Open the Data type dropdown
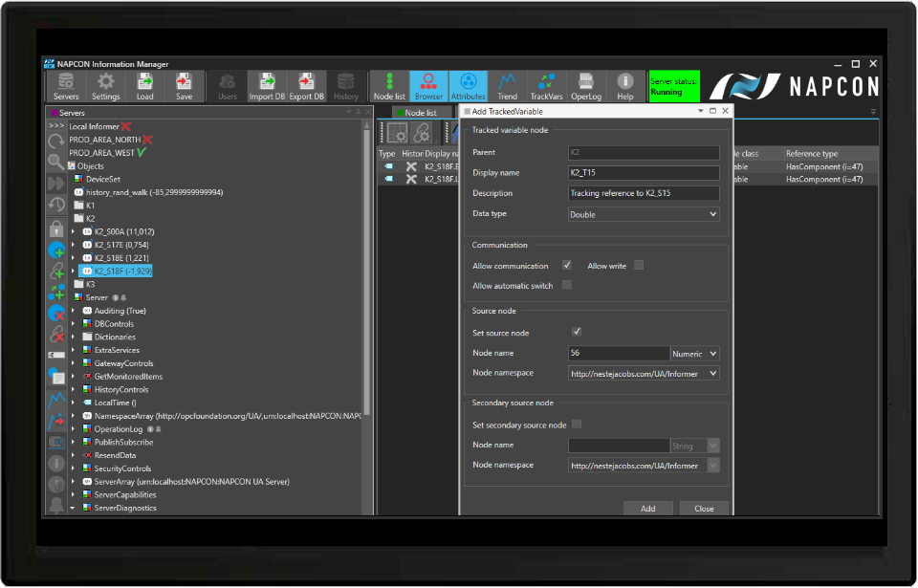 (643, 215)
